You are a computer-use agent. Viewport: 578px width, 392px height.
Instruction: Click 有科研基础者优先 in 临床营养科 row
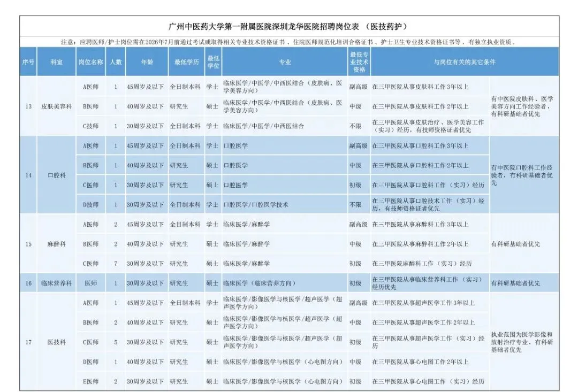tap(515, 283)
